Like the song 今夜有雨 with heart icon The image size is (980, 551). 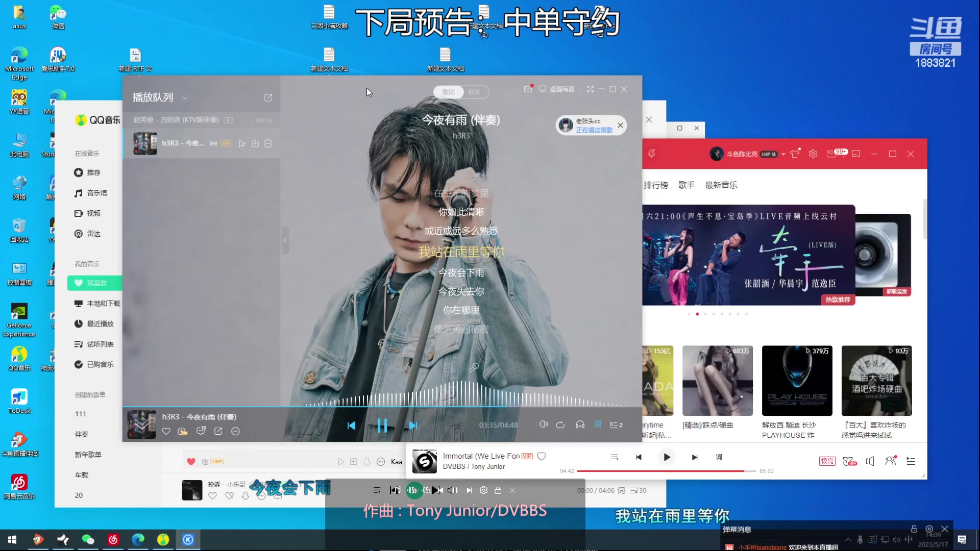[166, 431]
